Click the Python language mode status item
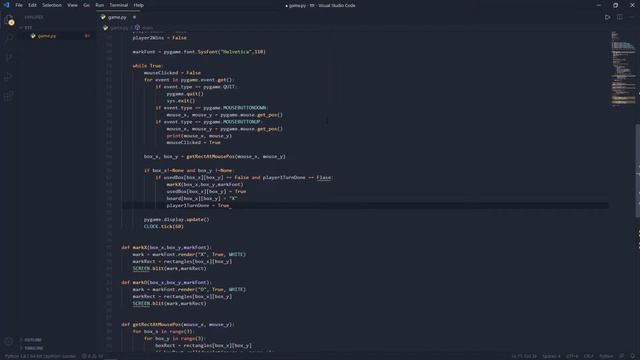The height and width of the screenshot is (360, 640). (606, 356)
